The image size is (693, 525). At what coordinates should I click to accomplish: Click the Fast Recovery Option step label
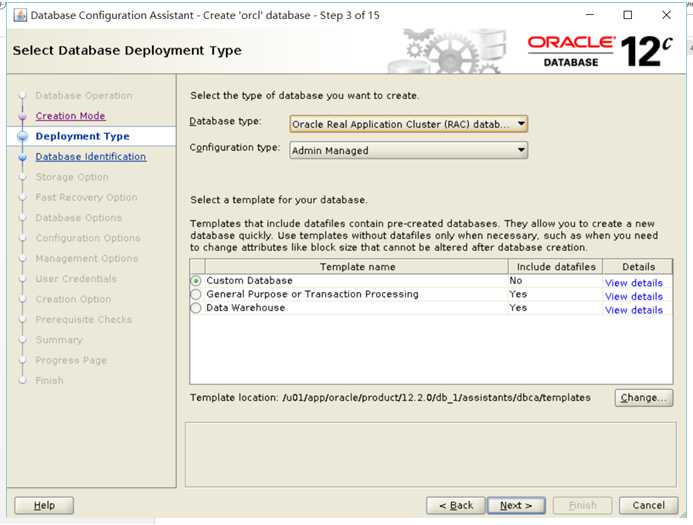(x=87, y=197)
